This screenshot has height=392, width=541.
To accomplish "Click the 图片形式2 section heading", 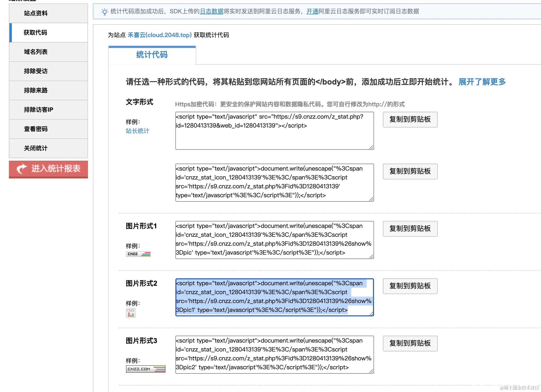I will click(142, 283).
